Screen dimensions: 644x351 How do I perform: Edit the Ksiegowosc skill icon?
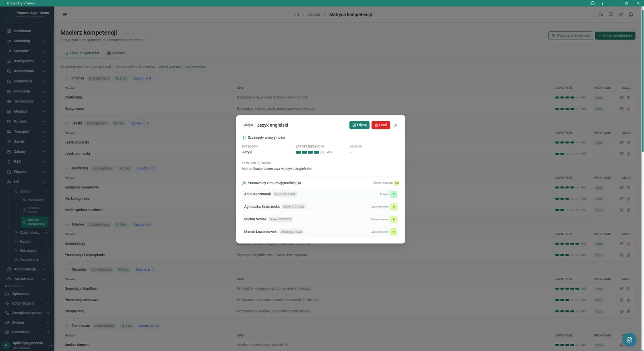pyautogui.click(x=622, y=109)
